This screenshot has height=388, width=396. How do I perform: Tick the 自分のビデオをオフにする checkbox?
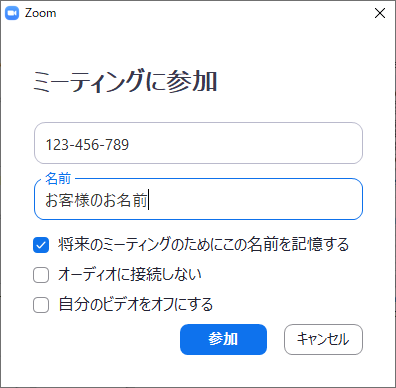tap(41, 305)
